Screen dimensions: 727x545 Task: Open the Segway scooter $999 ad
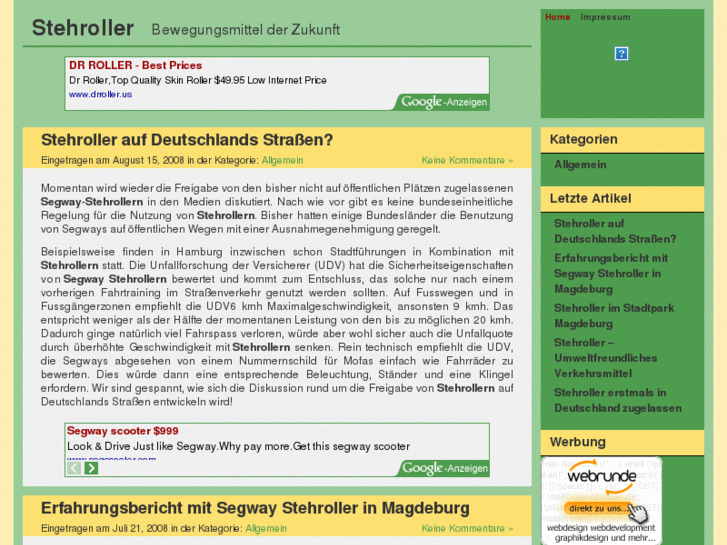pyautogui.click(x=122, y=431)
